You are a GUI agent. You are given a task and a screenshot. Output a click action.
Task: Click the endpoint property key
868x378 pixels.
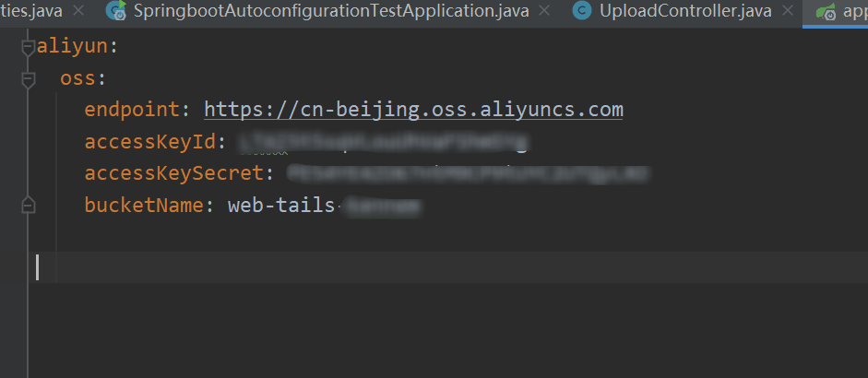click(x=132, y=110)
